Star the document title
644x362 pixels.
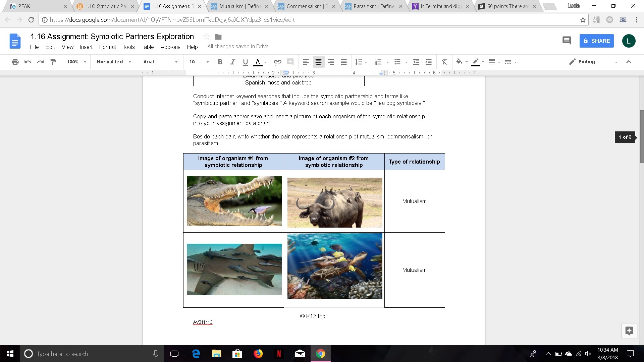point(207,37)
